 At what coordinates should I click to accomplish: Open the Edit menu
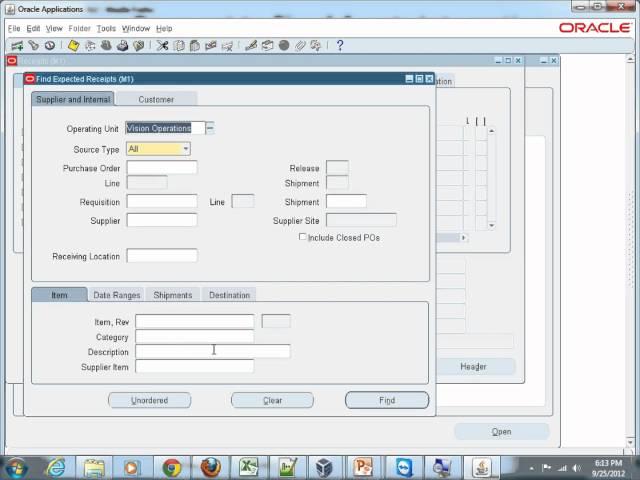pos(33,29)
